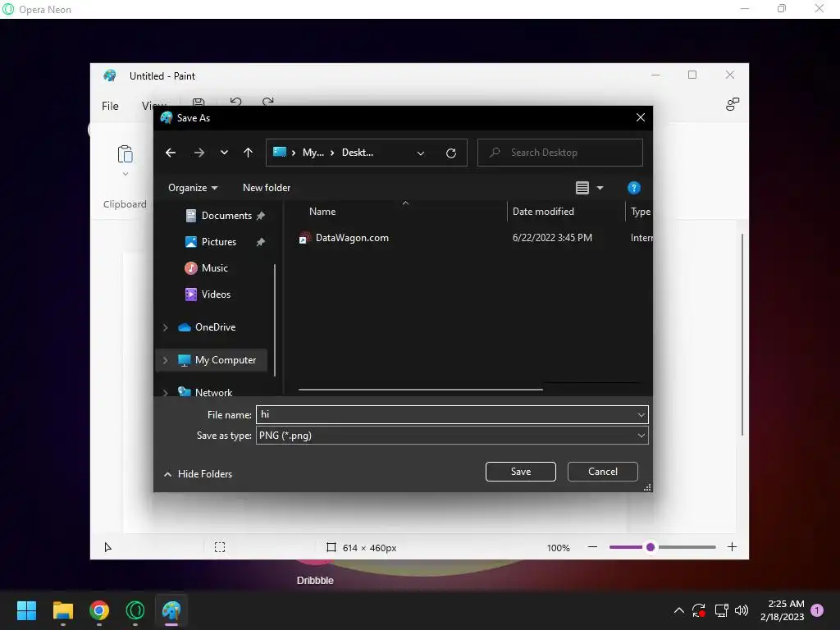Open the Windows Start menu
Image resolution: width=840 pixels, height=630 pixels.
(x=27, y=610)
